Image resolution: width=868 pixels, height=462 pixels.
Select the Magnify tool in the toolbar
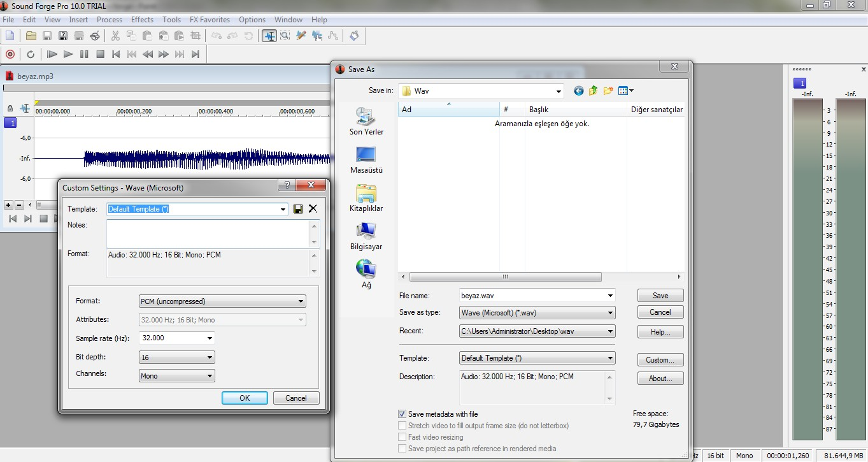click(285, 36)
